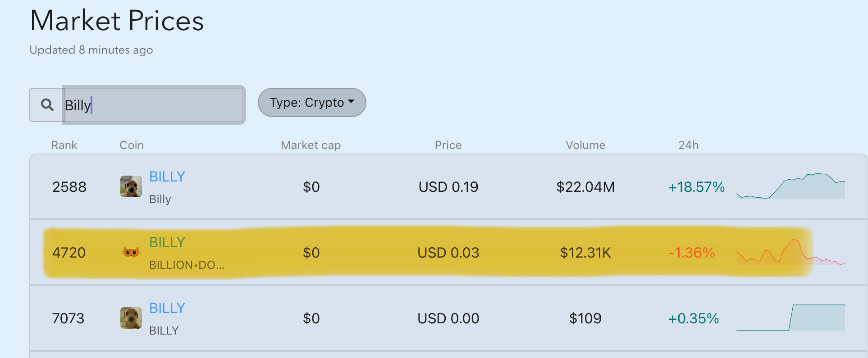Screen dimensions: 868x358
Task: Click the green sparkline chart for rank 2588
Action: click(791, 186)
